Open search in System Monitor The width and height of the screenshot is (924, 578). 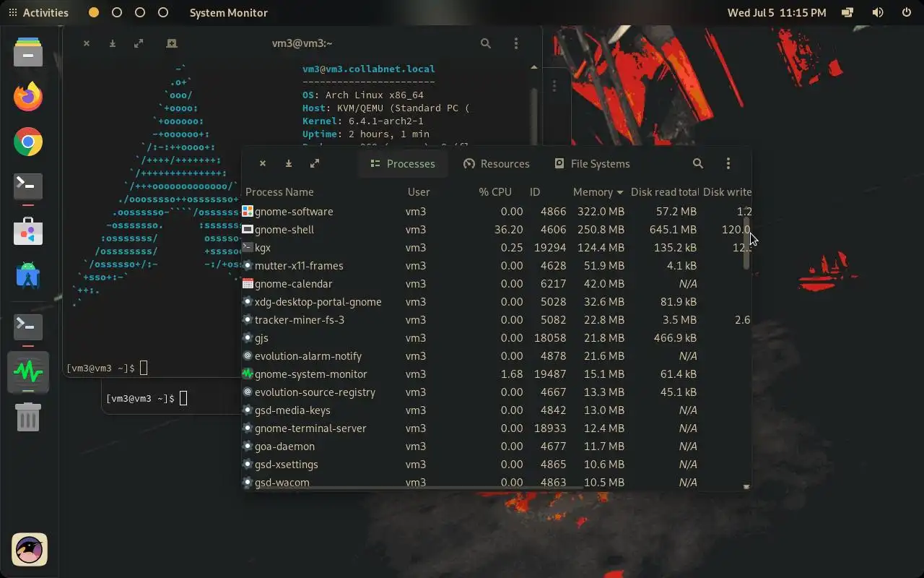(x=697, y=163)
